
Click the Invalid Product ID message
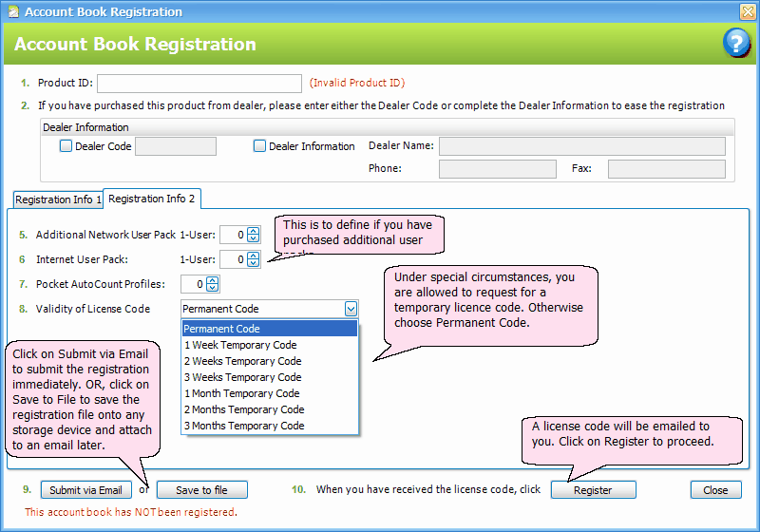point(357,83)
